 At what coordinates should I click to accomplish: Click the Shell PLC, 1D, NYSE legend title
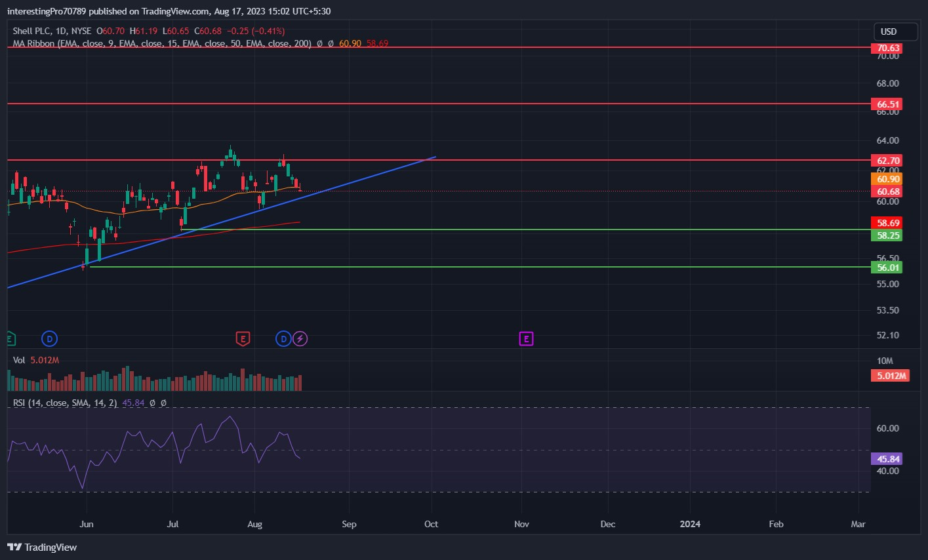click(x=52, y=31)
